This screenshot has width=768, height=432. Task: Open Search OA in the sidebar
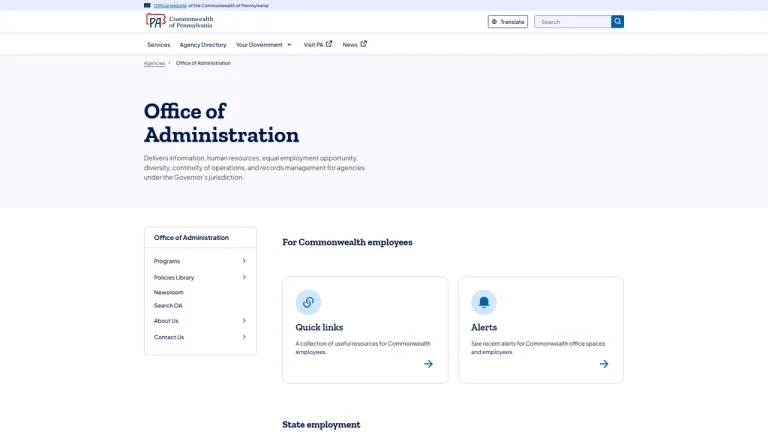pyautogui.click(x=168, y=306)
